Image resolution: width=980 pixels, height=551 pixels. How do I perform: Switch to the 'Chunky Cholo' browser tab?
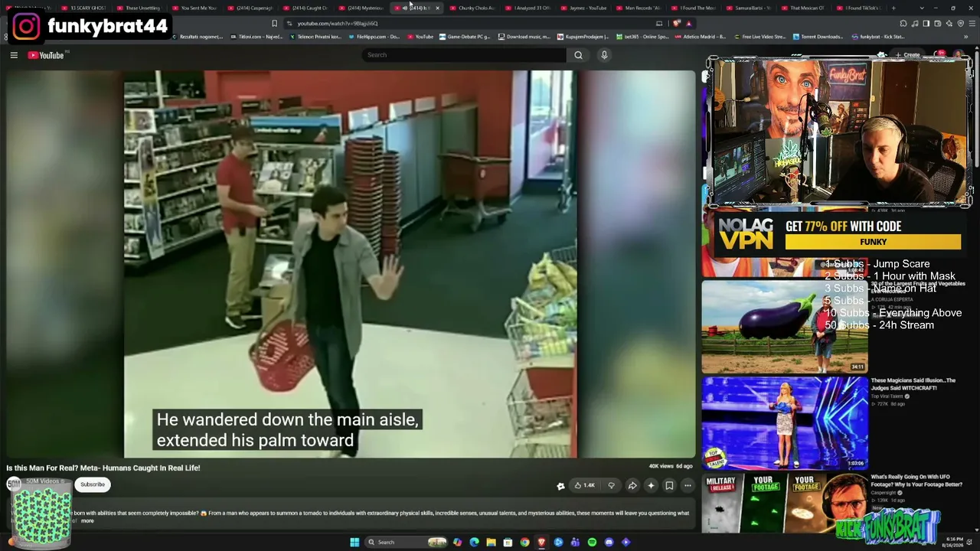[472, 8]
